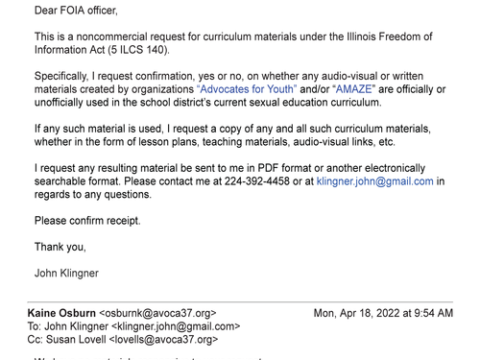
Task: Click osburnk@avoca37.org sender address
Action: coord(158,313)
